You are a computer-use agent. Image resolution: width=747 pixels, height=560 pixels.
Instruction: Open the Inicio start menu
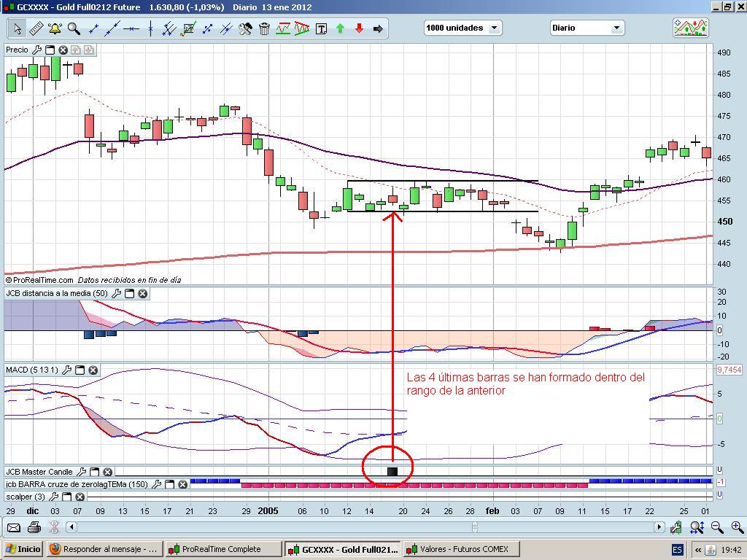pyautogui.click(x=20, y=549)
